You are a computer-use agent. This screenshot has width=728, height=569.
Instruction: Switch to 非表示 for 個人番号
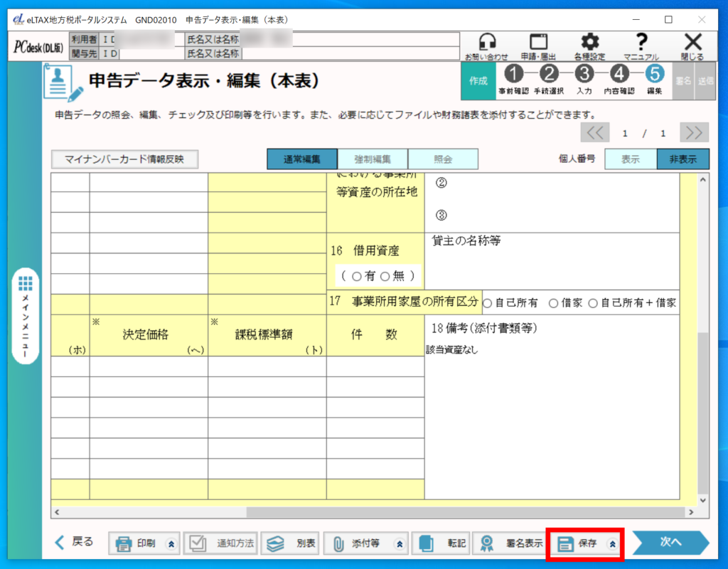pyautogui.click(x=682, y=159)
